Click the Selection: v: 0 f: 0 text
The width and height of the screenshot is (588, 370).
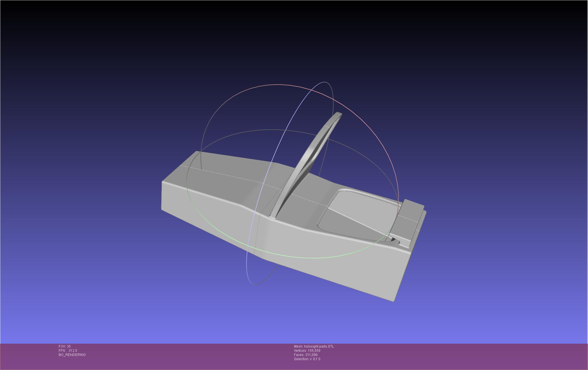point(307,359)
